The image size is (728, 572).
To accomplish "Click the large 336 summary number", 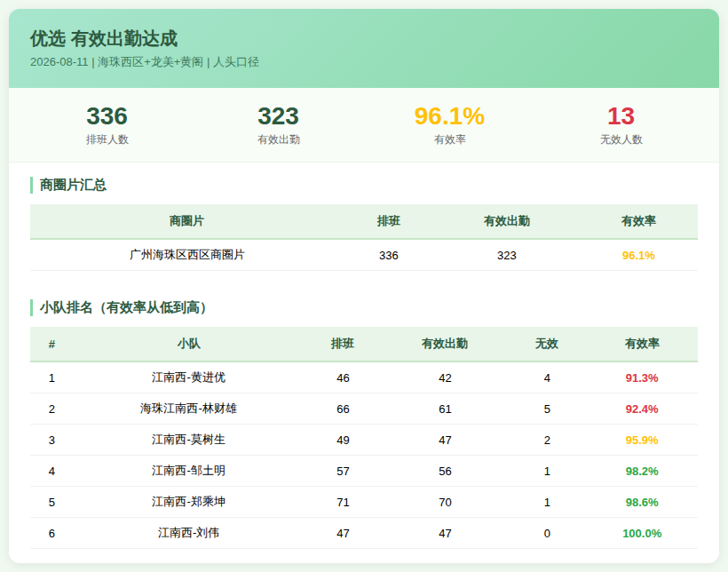I will pos(107,116).
